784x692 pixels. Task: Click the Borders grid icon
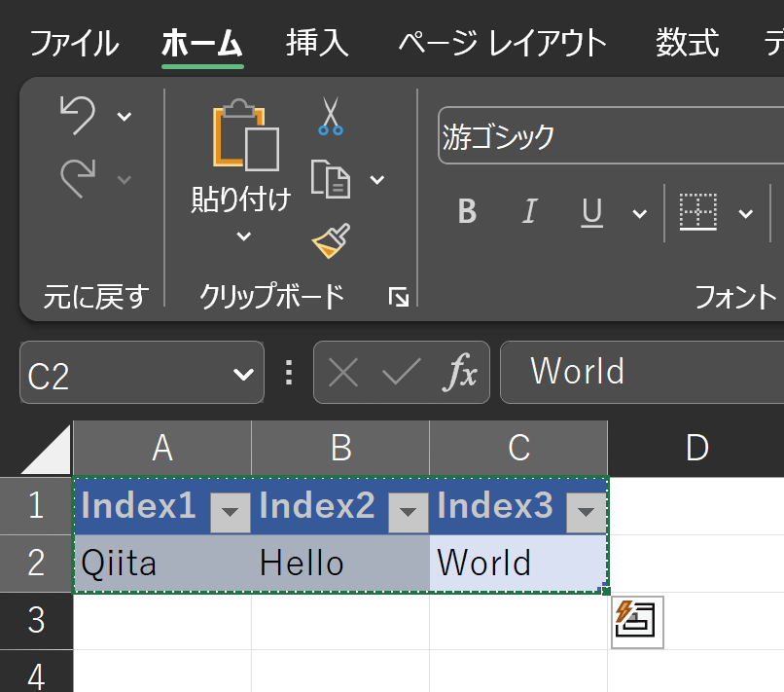pyautogui.click(x=698, y=212)
